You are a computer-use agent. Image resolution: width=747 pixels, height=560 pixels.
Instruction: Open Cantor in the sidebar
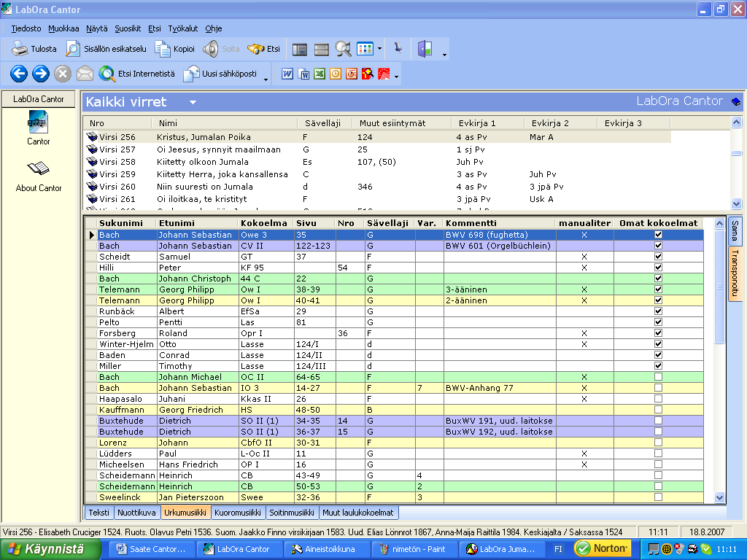tap(38, 128)
